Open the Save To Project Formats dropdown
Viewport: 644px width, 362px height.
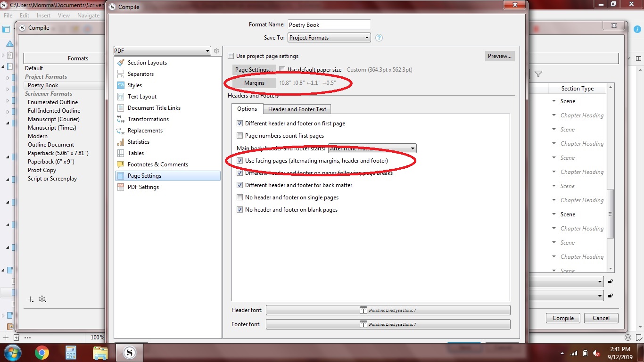329,38
